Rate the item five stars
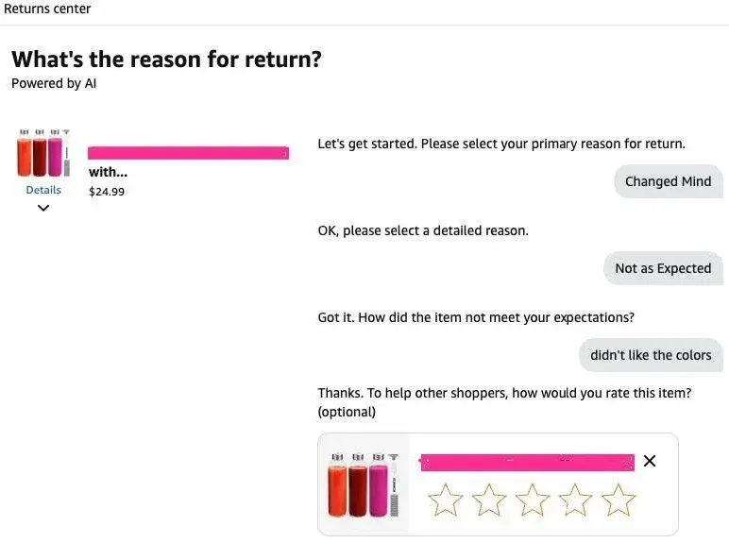 [x=619, y=500]
